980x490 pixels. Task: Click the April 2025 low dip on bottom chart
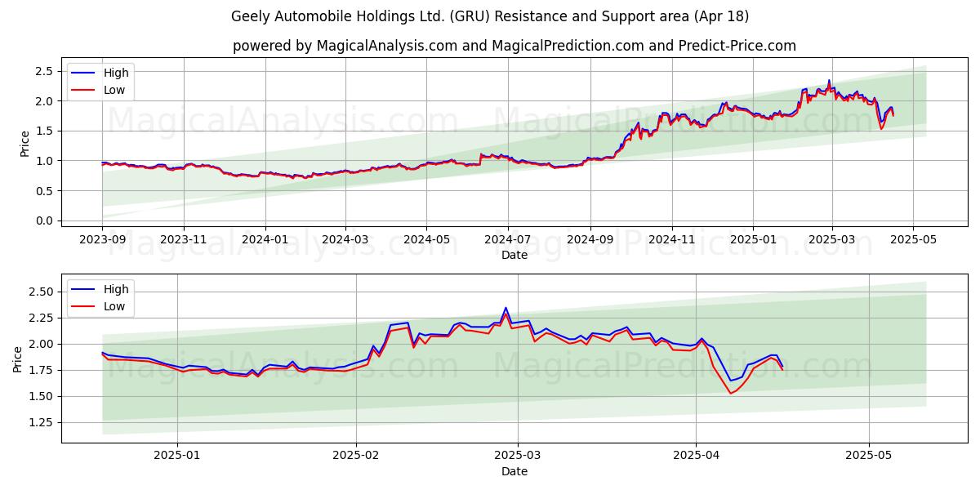[731, 393]
